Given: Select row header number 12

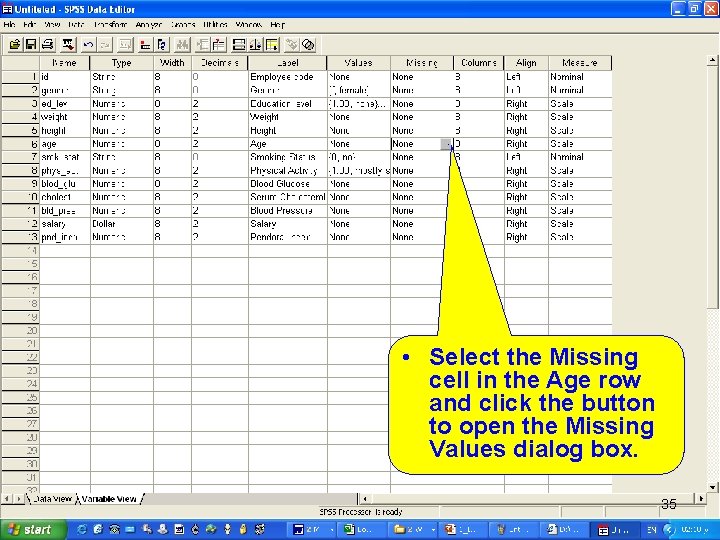Looking at the screenshot, I should click(x=21, y=224).
